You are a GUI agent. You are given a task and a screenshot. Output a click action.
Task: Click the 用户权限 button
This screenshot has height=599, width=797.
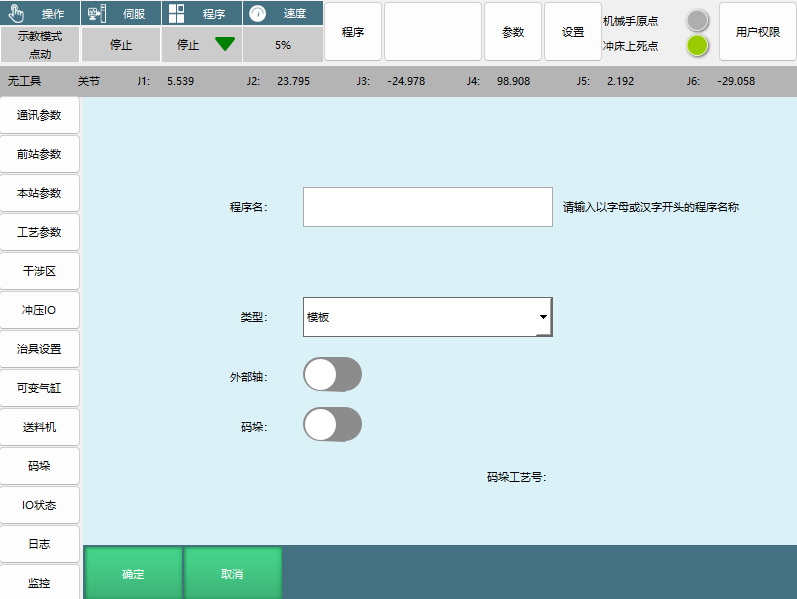(757, 32)
